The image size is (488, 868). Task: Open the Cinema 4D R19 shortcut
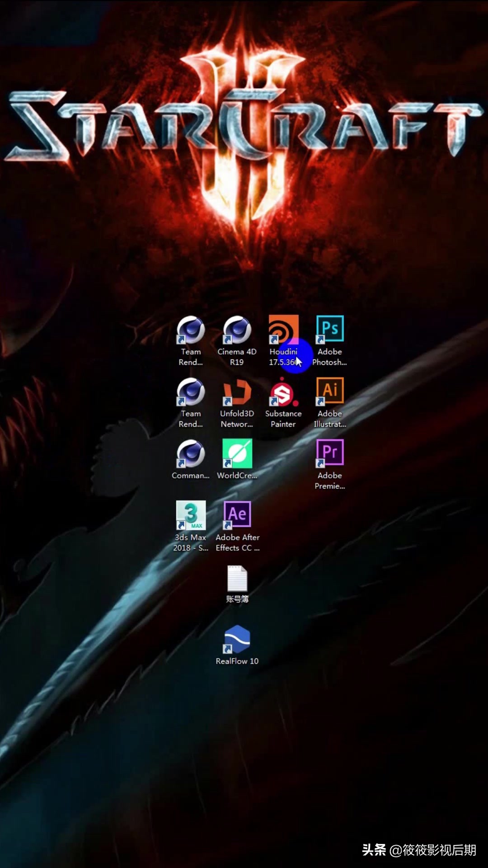point(237,330)
